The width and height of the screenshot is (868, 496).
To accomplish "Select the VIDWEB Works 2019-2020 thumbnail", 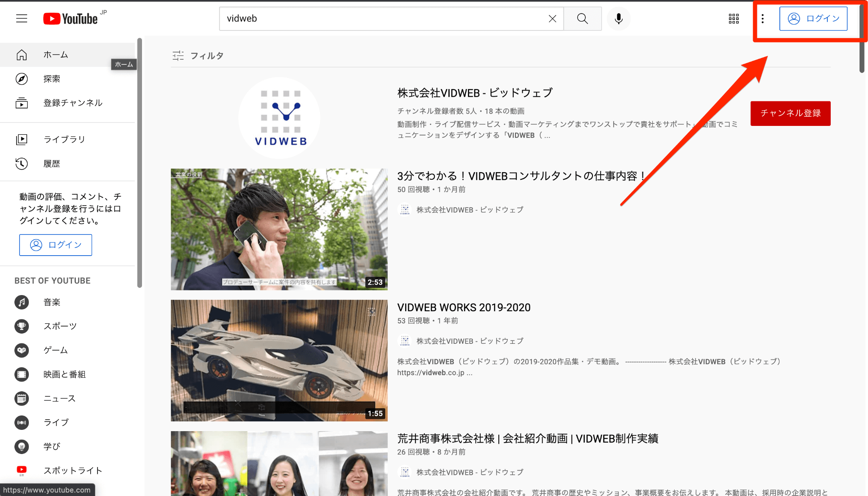I will [x=279, y=359].
